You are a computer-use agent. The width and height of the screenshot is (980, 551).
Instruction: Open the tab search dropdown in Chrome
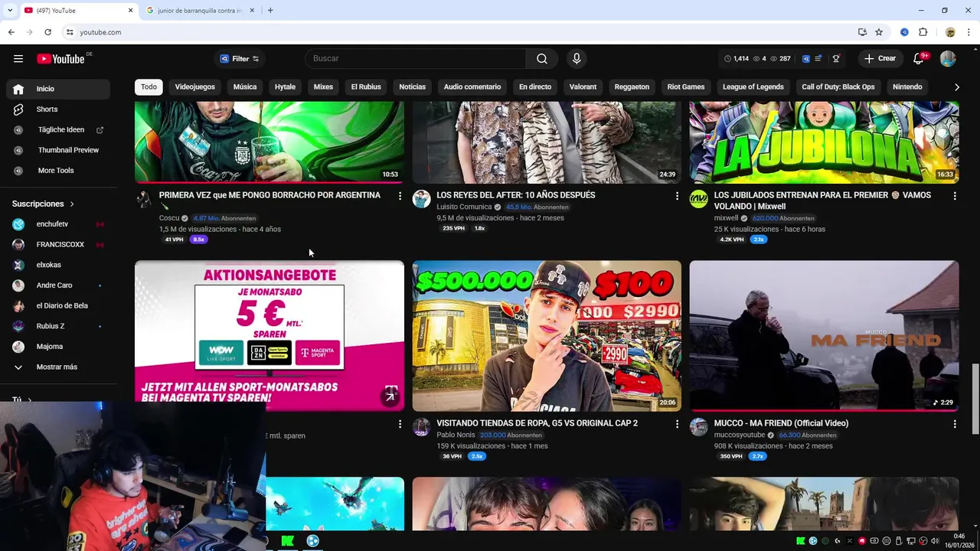(9, 11)
